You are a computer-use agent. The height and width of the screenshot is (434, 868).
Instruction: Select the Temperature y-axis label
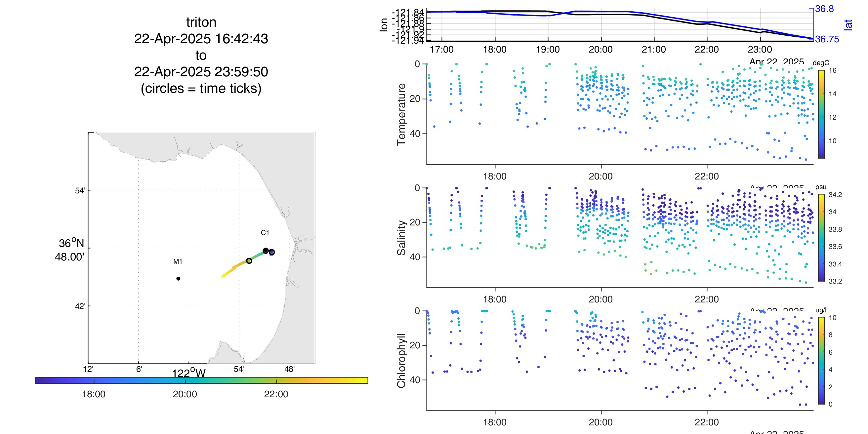point(401,115)
